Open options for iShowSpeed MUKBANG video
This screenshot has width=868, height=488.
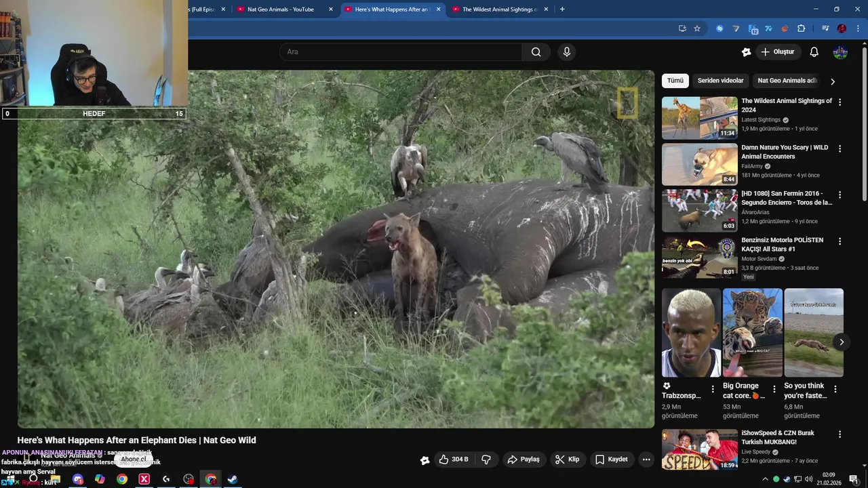tap(840, 434)
